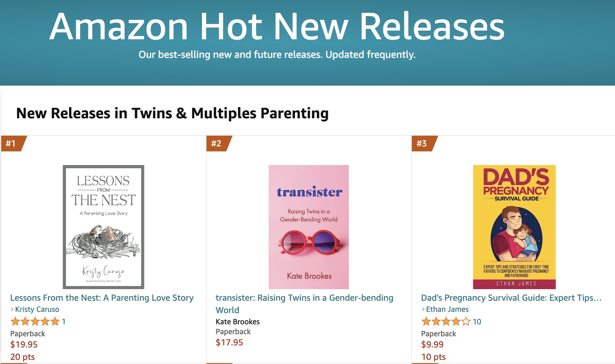Open the transister book cover image
Image resolution: width=615 pixels, height=364 pixels.
click(309, 227)
